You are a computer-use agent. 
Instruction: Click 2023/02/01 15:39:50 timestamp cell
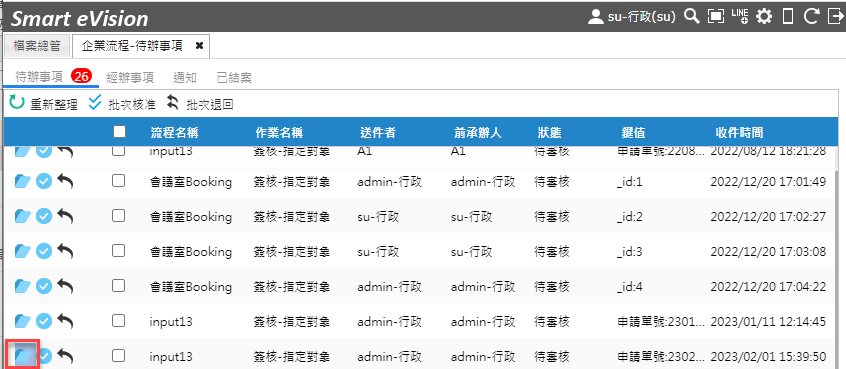(768, 356)
